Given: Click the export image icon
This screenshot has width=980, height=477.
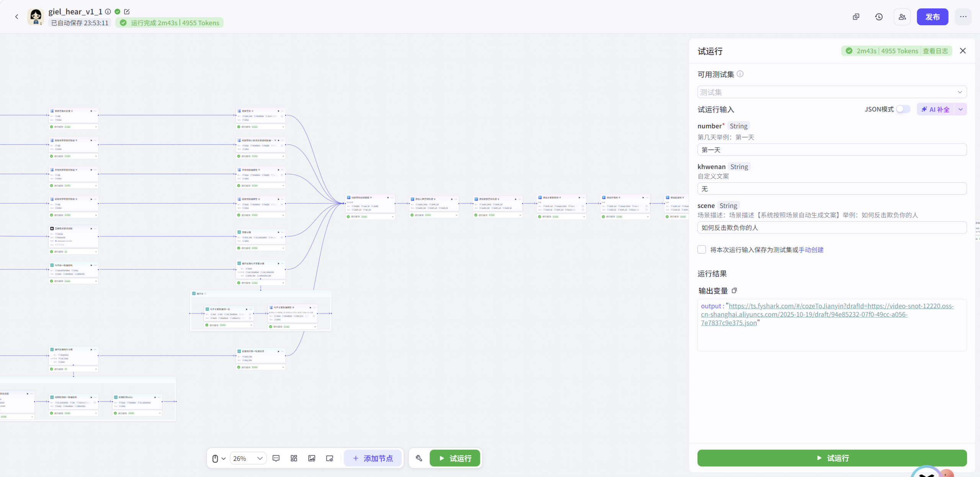Looking at the screenshot, I should [x=312, y=458].
